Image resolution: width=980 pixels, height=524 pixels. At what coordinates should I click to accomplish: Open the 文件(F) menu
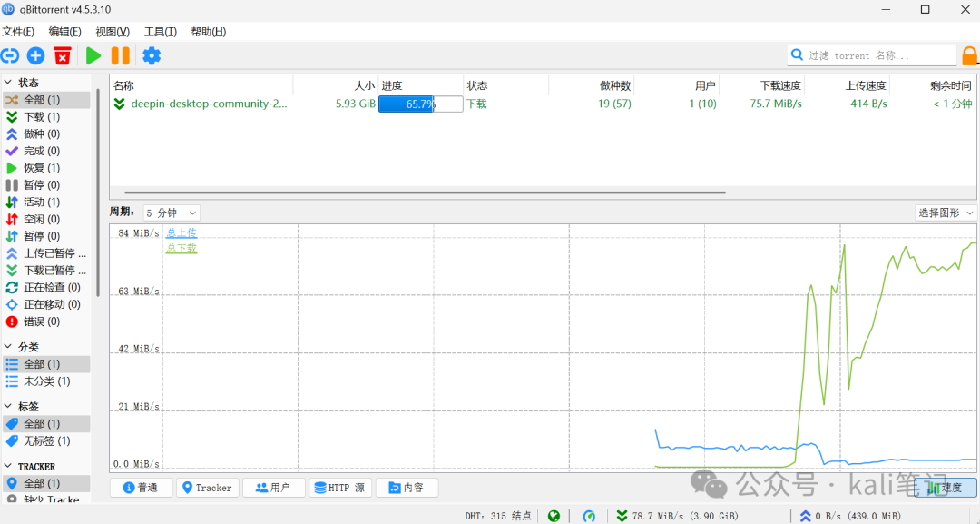pyautogui.click(x=18, y=31)
